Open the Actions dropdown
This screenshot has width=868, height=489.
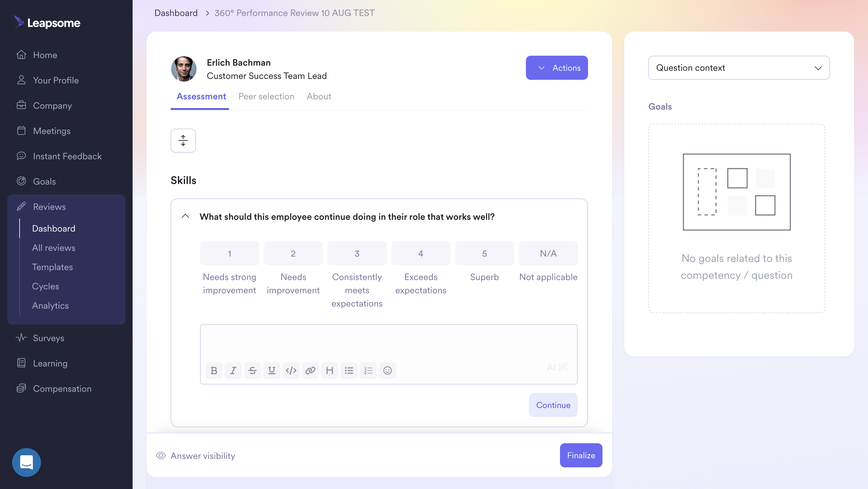point(557,68)
